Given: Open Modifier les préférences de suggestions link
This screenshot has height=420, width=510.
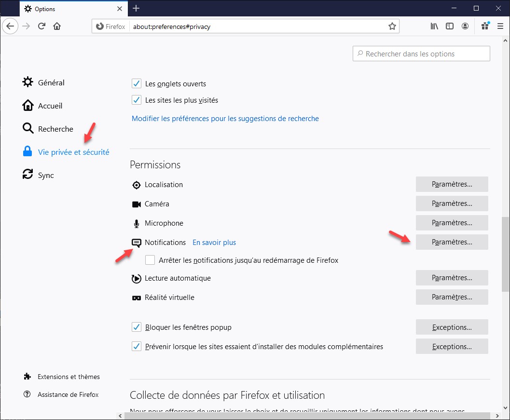Looking at the screenshot, I should (225, 119).
